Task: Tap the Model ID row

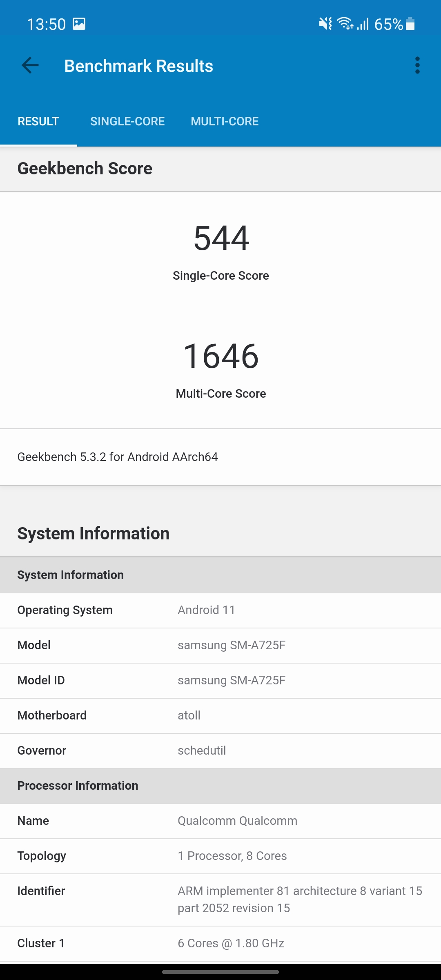Action: point(220,680)
